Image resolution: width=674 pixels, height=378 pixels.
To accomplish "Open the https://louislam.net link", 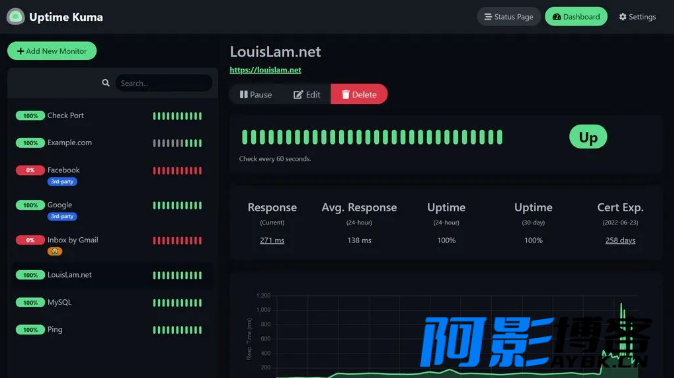I will pos(265,70).
